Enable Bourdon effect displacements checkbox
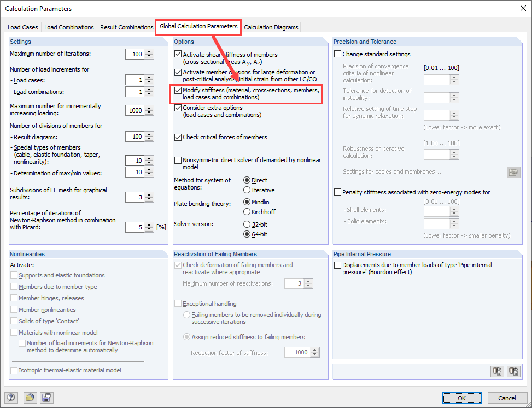The image size is (532, 408). 337,265
